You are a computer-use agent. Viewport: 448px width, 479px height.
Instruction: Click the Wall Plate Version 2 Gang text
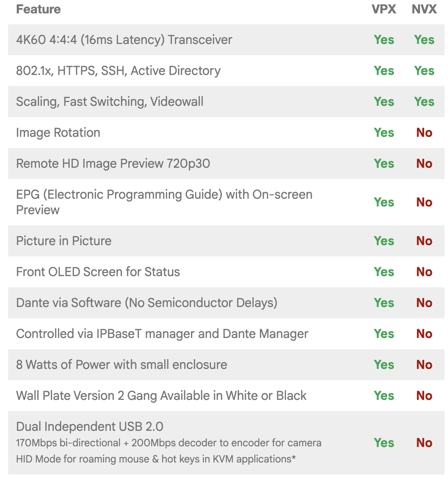tap(161, 396)
